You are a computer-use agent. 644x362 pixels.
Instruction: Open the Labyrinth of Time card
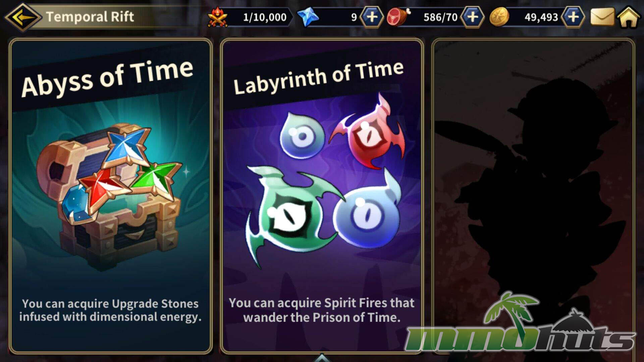click(x=322, y=196)
